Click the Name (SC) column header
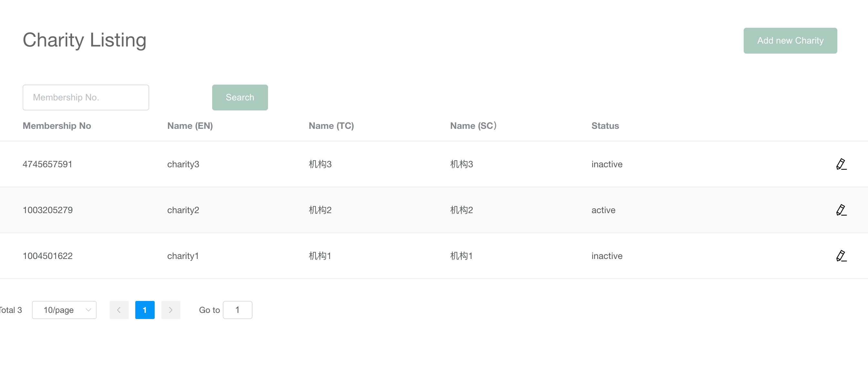 [473, 126]
